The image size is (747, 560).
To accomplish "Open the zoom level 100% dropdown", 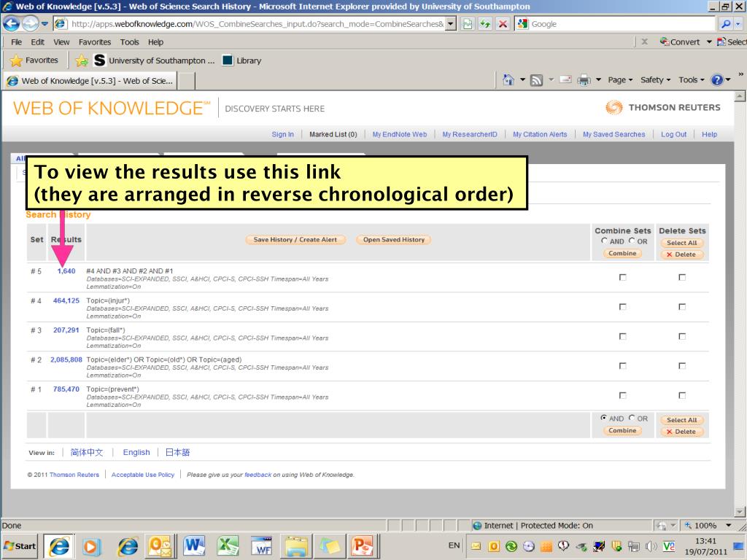I will point(728,525).
